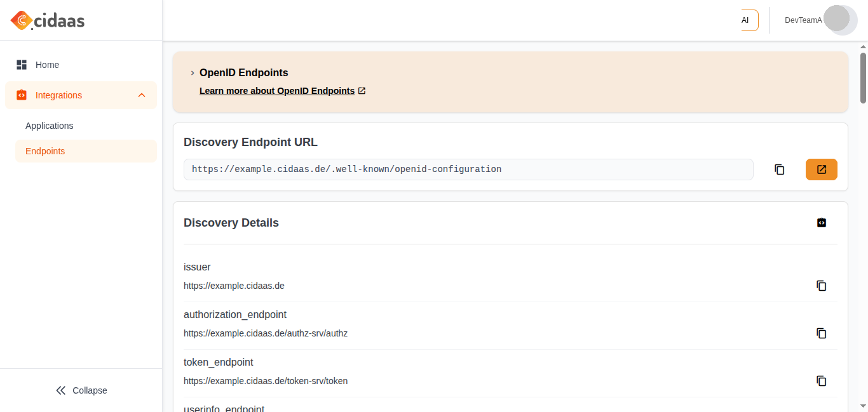The image size is (868, 412).
Task: Open Learn more about OpenID Endpoints link
Action: tap(277, 91)
